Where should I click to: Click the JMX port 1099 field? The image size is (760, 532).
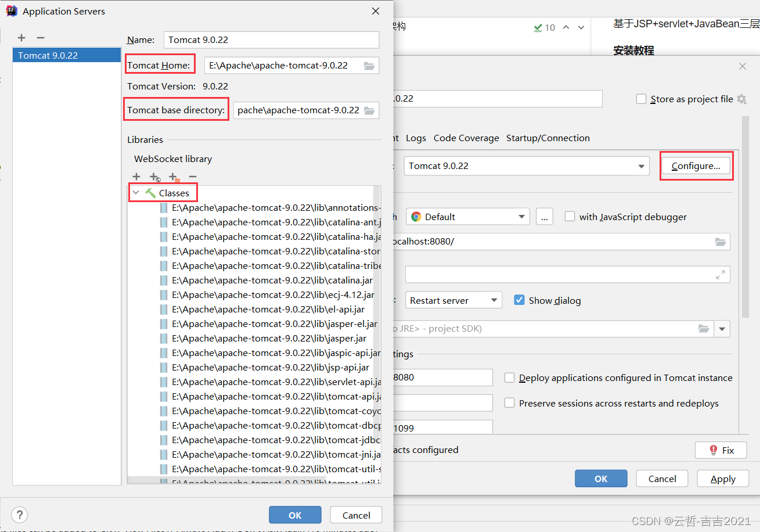442,428
